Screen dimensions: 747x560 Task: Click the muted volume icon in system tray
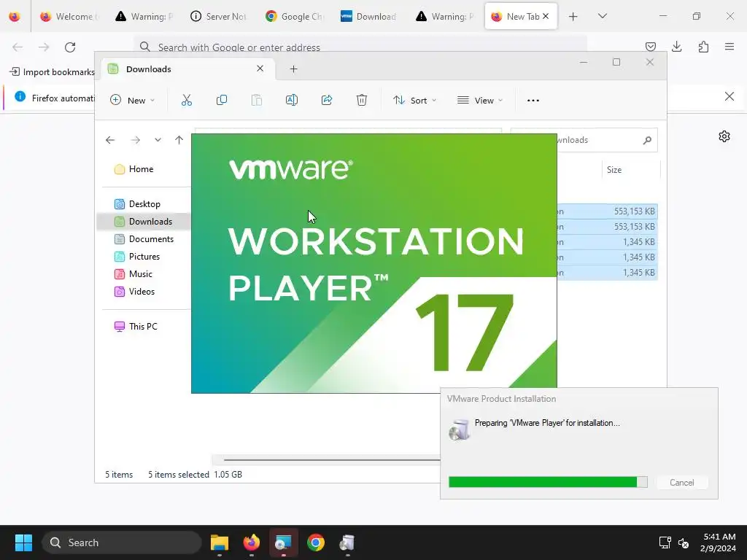684,542
